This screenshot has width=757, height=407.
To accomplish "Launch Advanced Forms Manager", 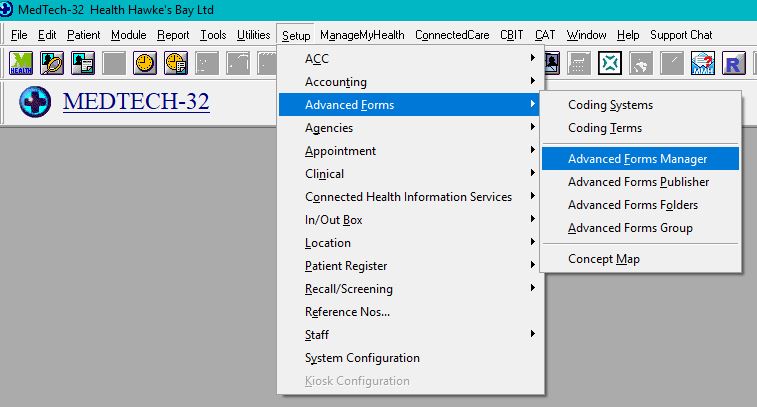I will [640, 159].
